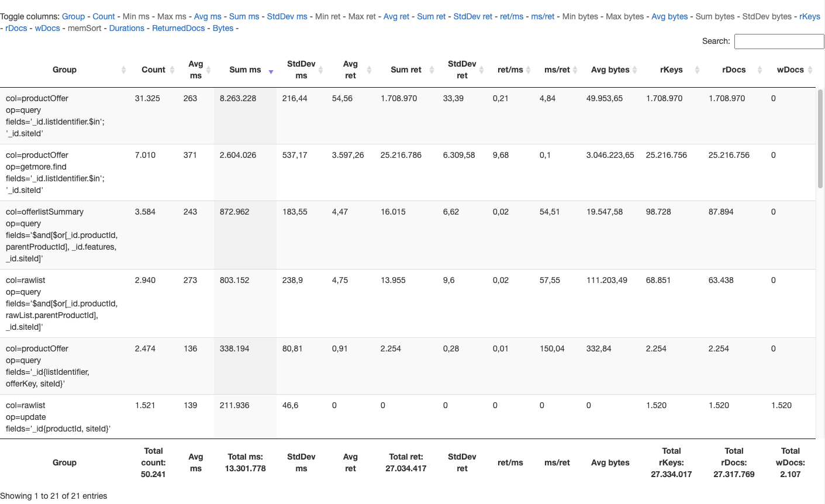Toggle the Min ret column
Screen dimensions: 825x504
click(327, 16)
